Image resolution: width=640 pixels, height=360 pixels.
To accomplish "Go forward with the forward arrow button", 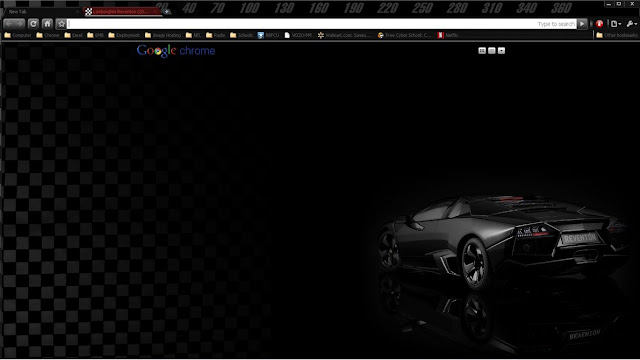I will coord(20,24).
